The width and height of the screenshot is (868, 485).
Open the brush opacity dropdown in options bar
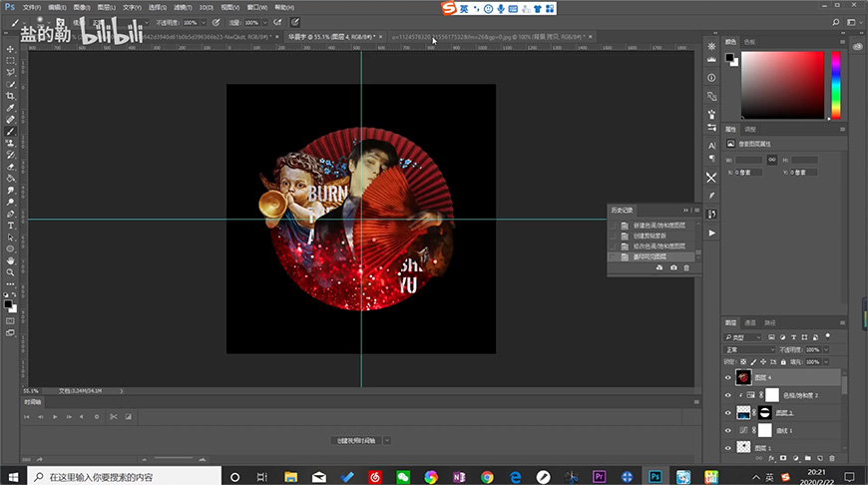coord(204,23)
